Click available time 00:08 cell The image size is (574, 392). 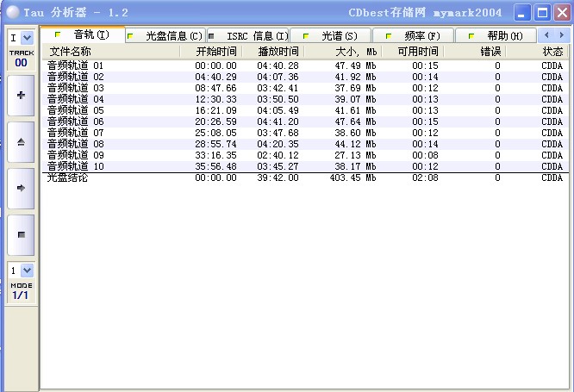pos(425,155)
